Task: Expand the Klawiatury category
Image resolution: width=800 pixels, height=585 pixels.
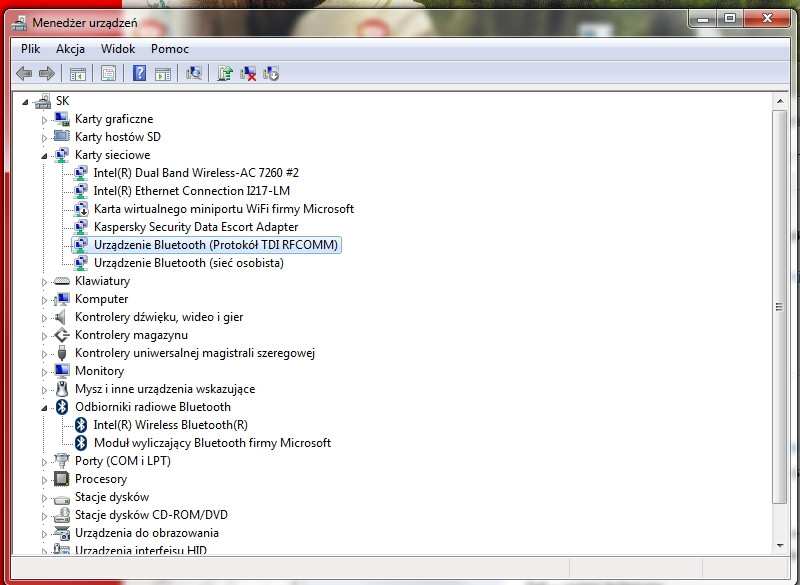Action: point(44,282)
